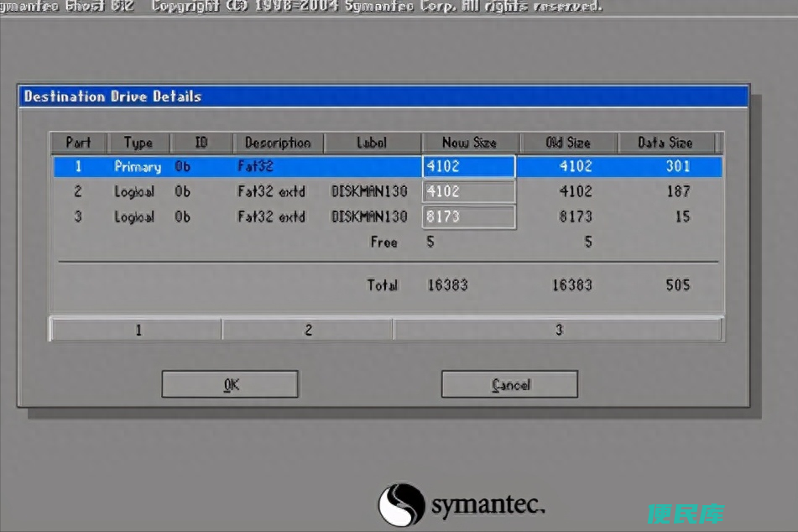The height and width of the screenshot is (532, 798).
Task: Click part number 2 in the table
Action: pos(78,191)
